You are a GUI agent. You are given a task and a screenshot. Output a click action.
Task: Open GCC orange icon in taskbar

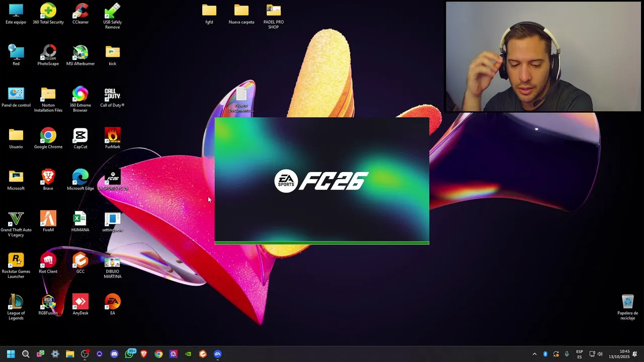coord(203,354)
